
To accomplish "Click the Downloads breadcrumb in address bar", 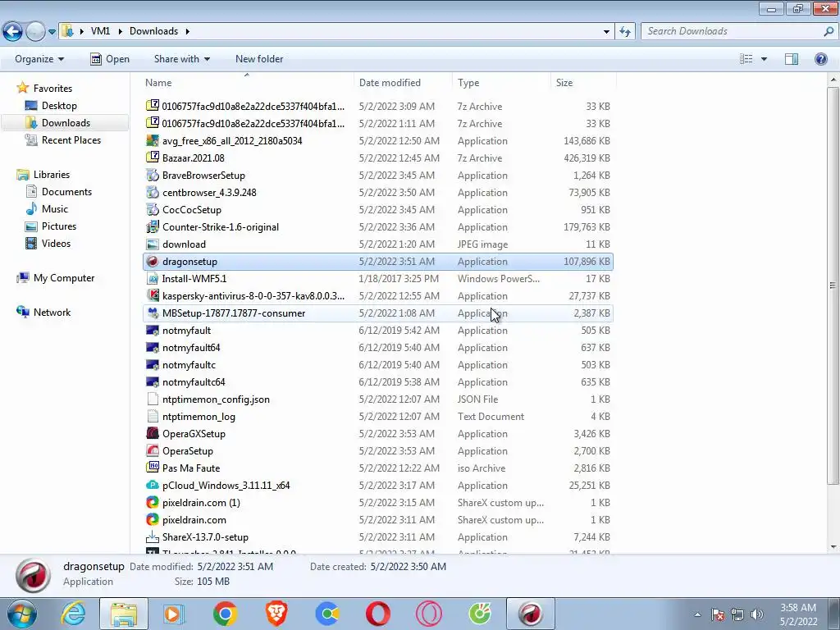I will coord(153,31).
